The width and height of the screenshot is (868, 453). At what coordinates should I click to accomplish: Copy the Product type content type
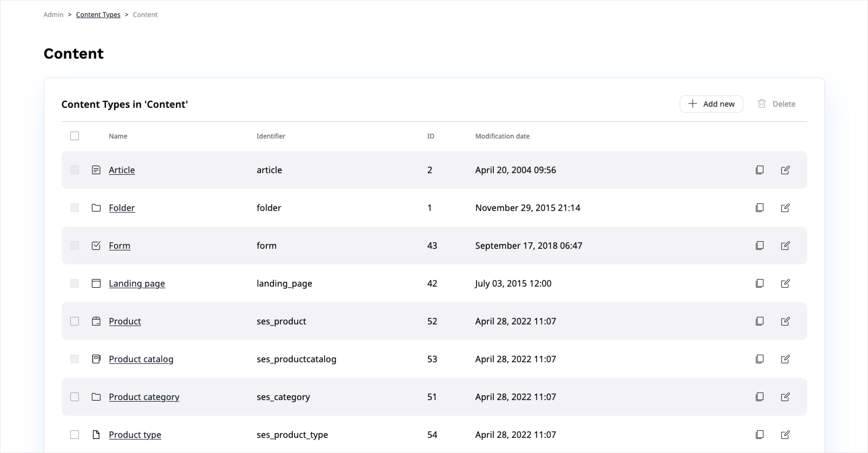click(759, 434)
